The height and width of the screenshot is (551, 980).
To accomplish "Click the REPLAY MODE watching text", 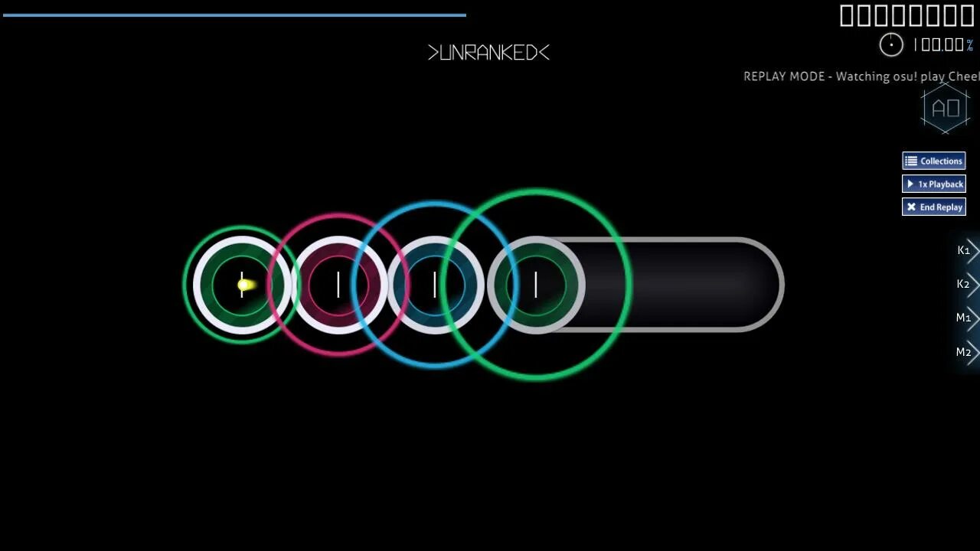I will 861,77.
